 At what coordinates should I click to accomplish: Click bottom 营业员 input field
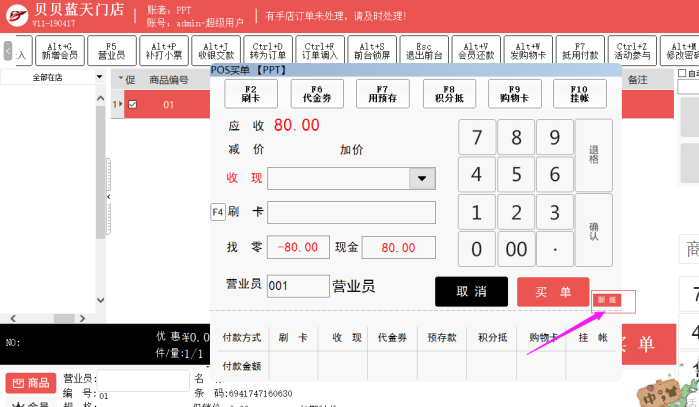click(x=143, y=380)
